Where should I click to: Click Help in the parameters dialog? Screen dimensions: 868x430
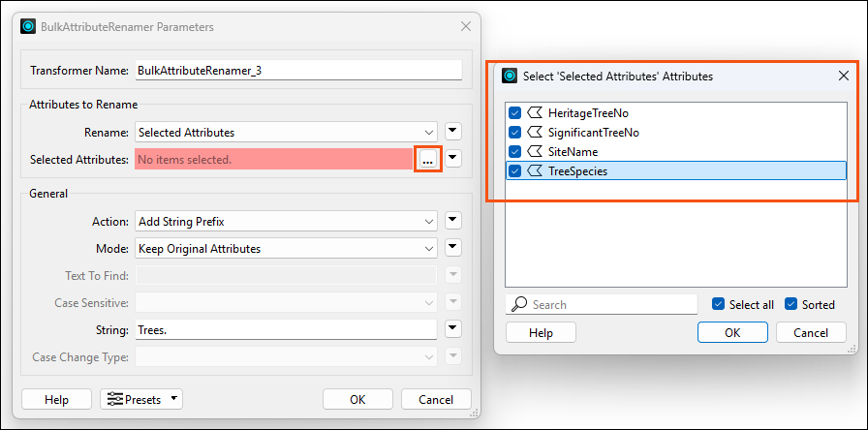(x=56, y=400)
